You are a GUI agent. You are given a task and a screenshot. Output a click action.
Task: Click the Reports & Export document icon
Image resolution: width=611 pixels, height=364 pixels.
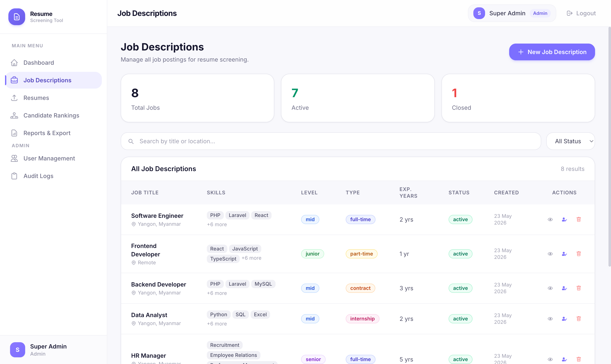(14, 133)
